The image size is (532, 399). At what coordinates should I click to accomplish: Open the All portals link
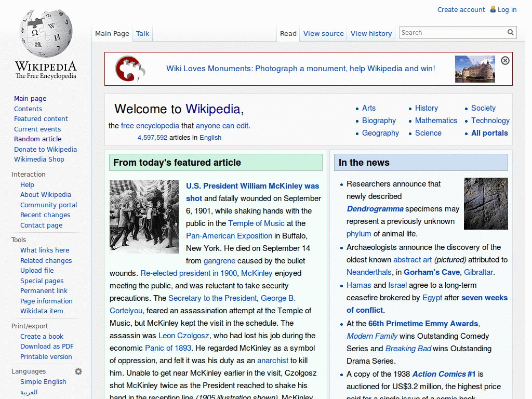click(489, 133)
